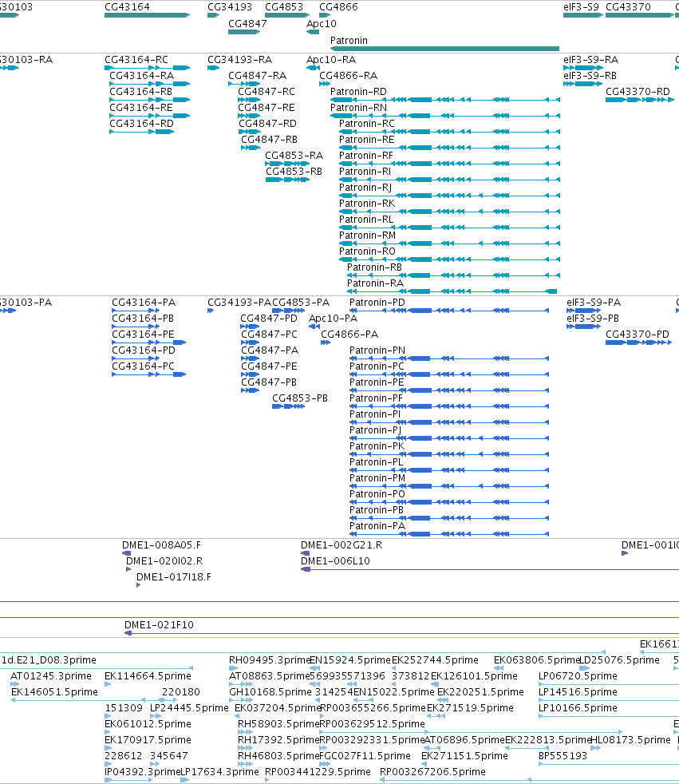Select the DME1-021F10 clone label
This screenshot has height=784, width=679.
[159, 625]
